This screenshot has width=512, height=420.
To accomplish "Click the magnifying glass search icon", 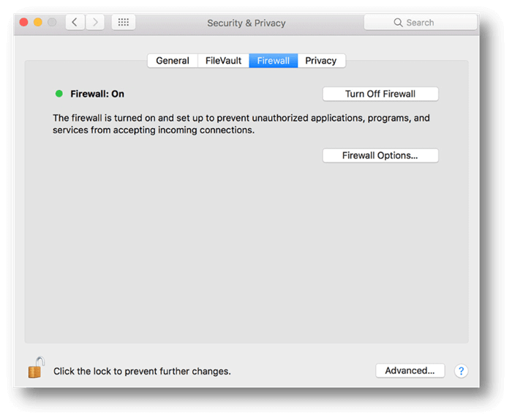I will (x=398, y=23).
